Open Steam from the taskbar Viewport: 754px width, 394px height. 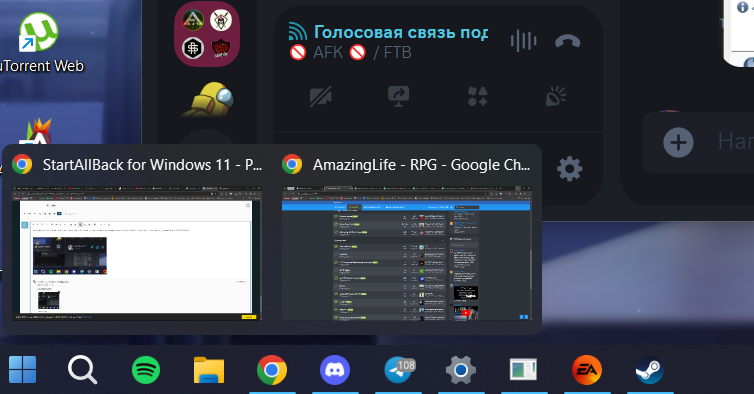[650, 370]
